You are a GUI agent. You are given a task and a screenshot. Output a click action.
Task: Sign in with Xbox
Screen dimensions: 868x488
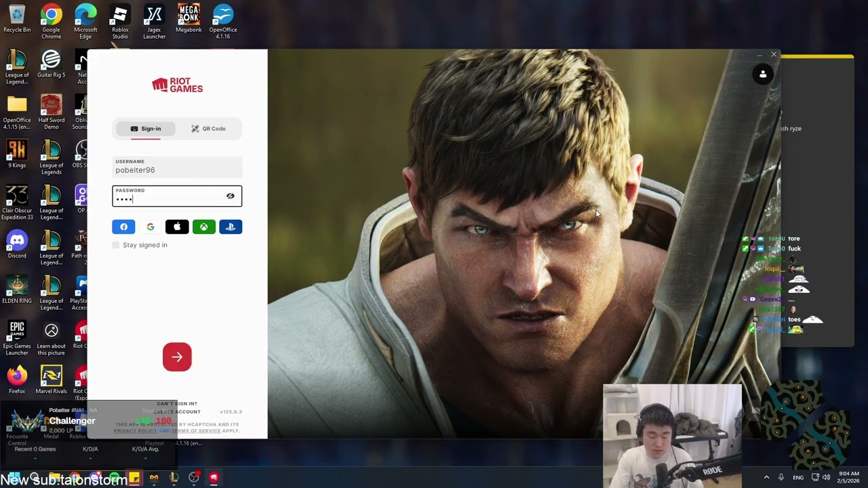[x=204, y=227]
